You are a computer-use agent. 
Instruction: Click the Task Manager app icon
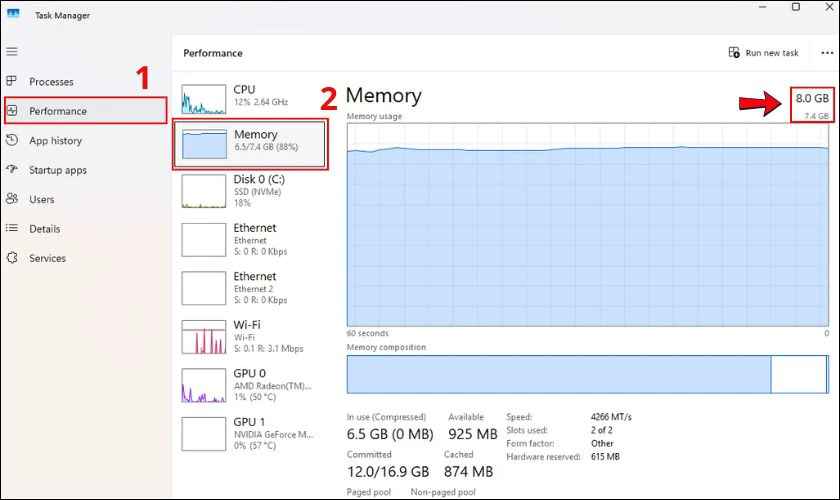tap(13, 14)
